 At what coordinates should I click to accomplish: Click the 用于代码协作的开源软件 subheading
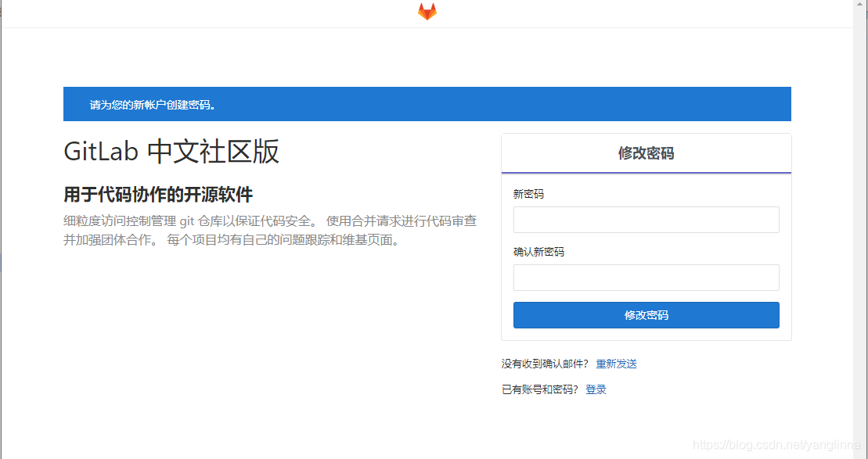[157, 194]
